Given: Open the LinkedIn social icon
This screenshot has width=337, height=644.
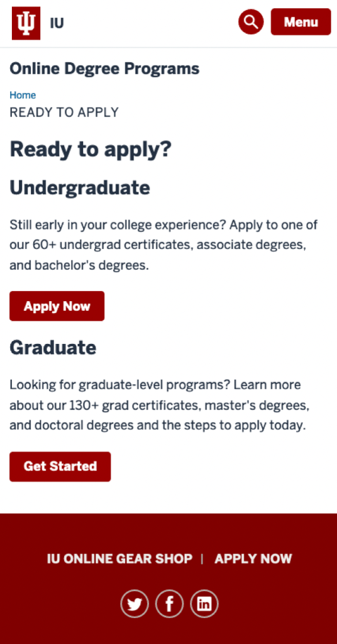Looking at the screenshot, I should pos(204,603).
